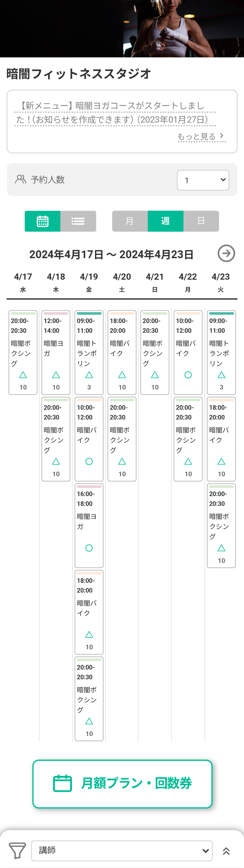The height and width of the screenshot is (868, 244).
Task: Go to next week arrow
Action: (x=226, y=253)
